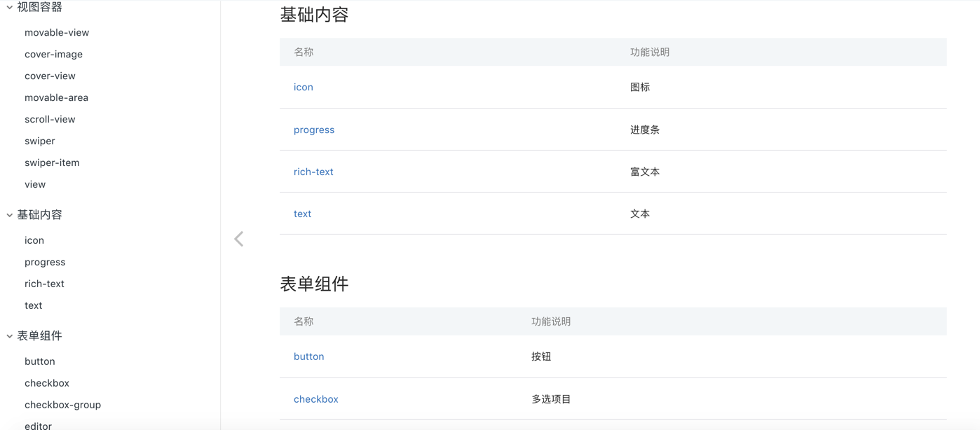Viewport: 980px width, 430px height.
Task: Open the checkbox link in the table
Action: click(315, 398)
